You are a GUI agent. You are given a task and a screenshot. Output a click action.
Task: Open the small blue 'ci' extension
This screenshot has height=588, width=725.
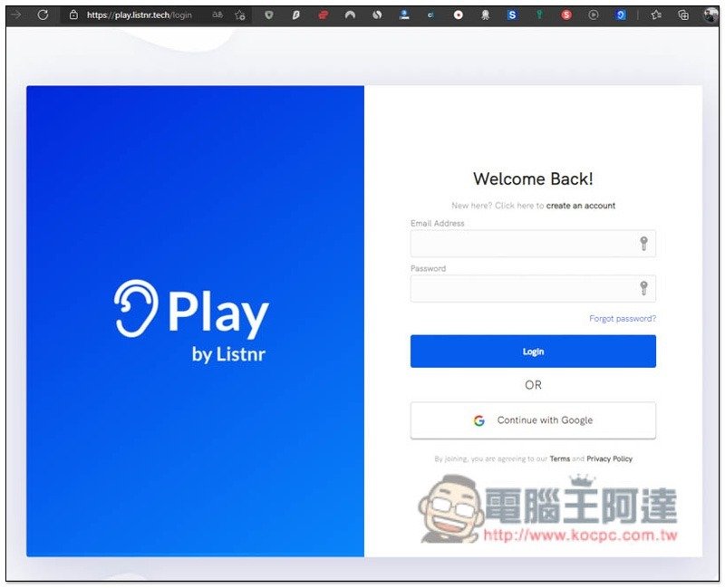click(431, 15)
